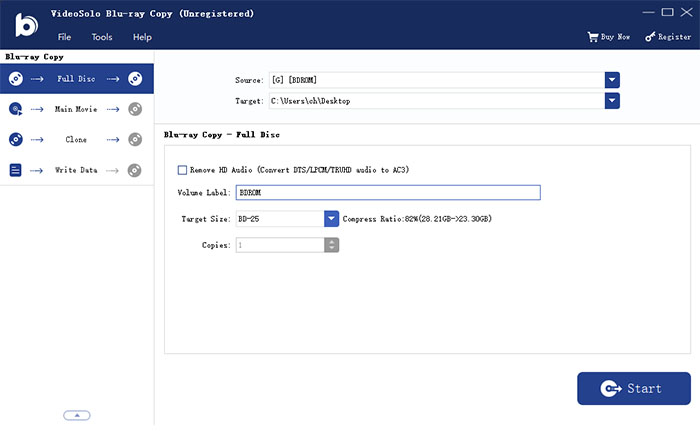
Task: Open the Tools menu
Action: tap(102, 37)
